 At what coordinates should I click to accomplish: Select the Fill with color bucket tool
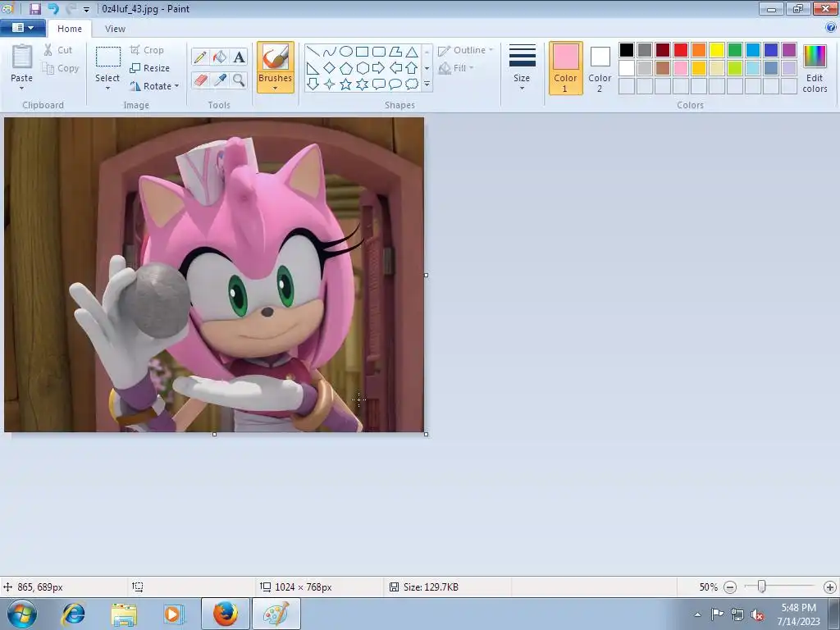tap(220, 57)
